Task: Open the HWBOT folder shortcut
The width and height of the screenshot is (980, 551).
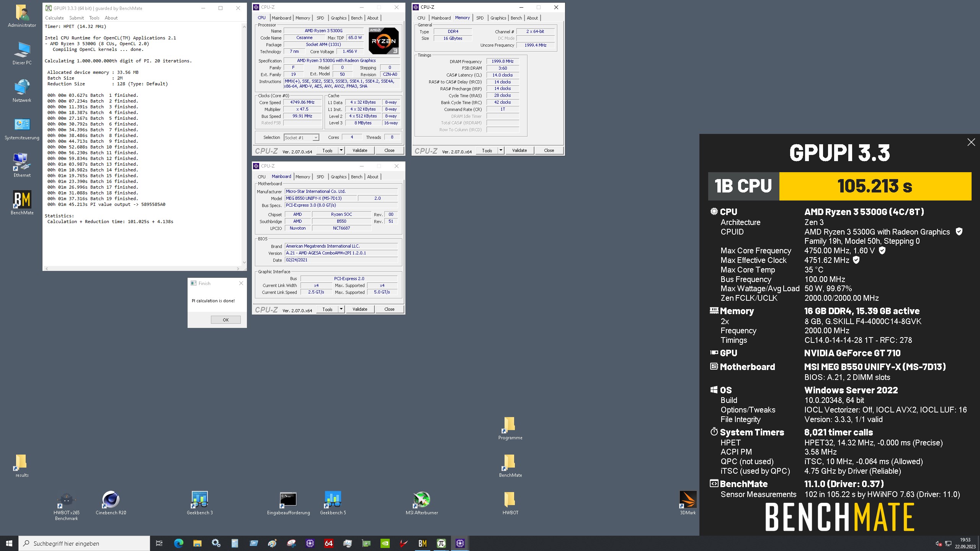Action: click(x=510, y=503)
